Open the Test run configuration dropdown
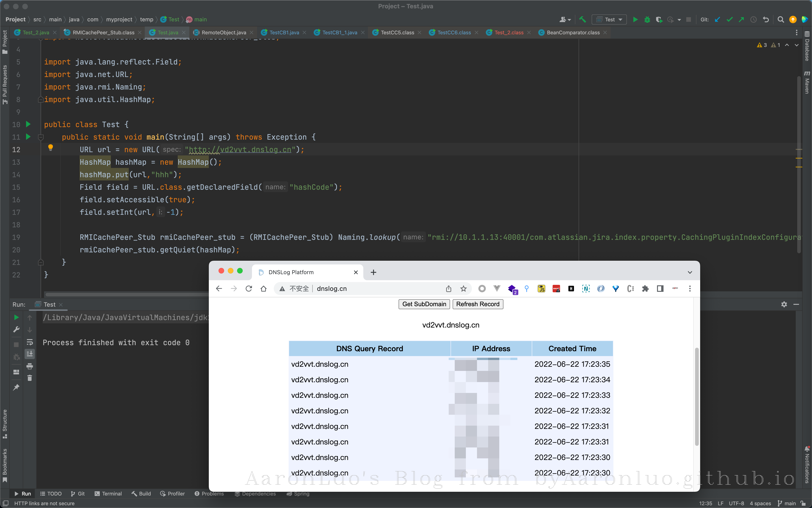 (609, 19)
